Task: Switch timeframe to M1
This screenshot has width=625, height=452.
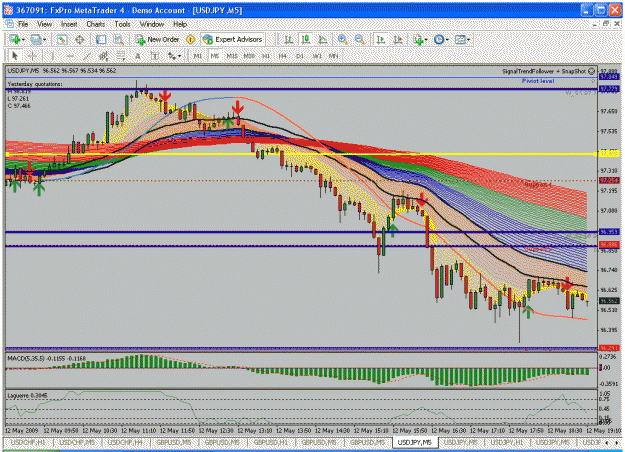Action: point(198,56)
